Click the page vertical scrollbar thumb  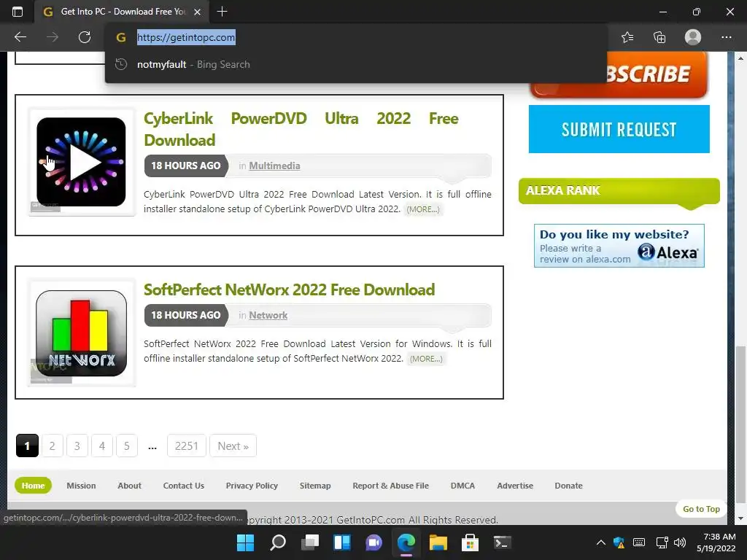[740, 424]
